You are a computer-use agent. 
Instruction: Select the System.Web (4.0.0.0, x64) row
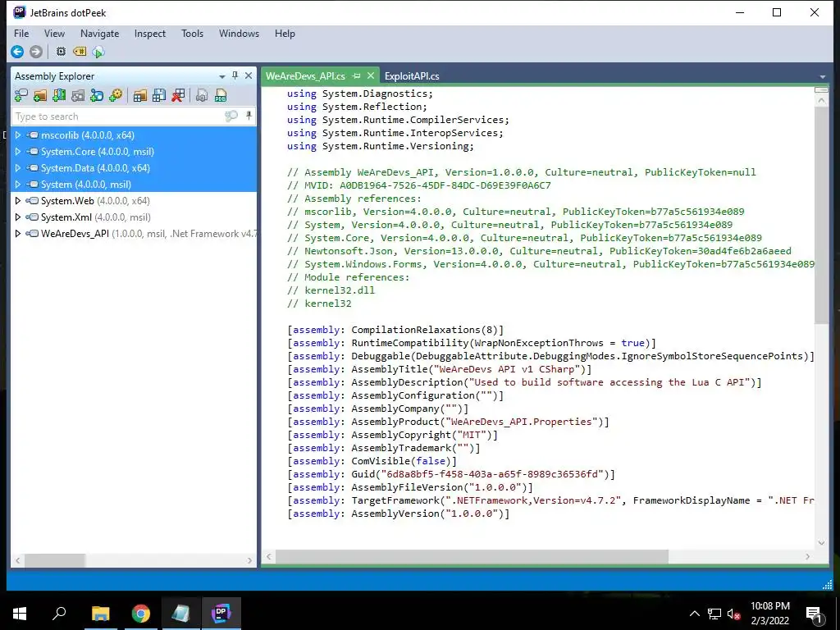tap(134, 200)
